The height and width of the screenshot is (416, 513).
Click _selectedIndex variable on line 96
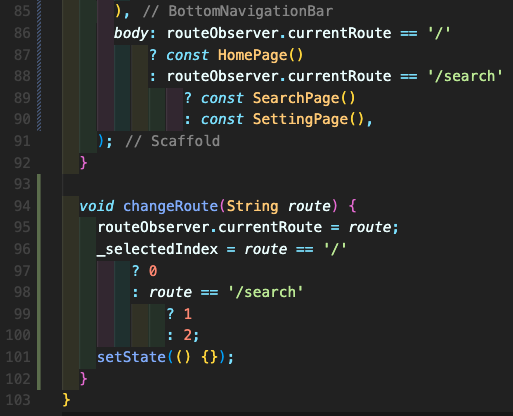coord(157,249)
